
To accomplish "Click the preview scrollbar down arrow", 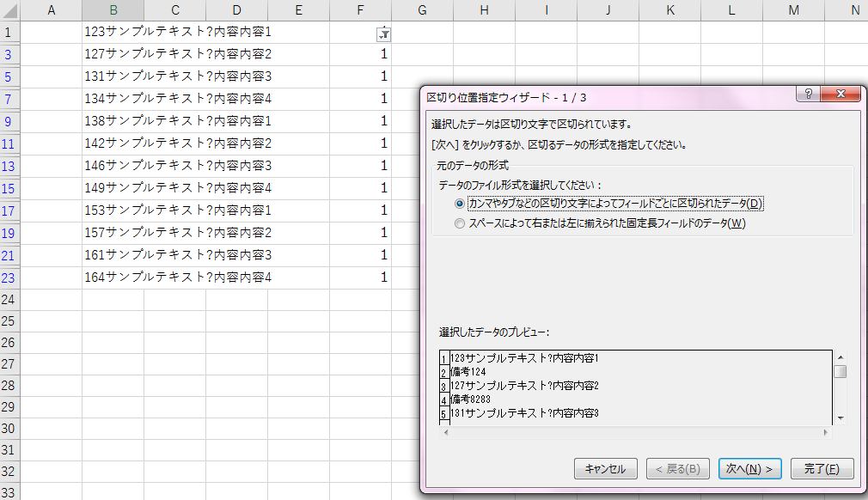I will pos(840,417).
